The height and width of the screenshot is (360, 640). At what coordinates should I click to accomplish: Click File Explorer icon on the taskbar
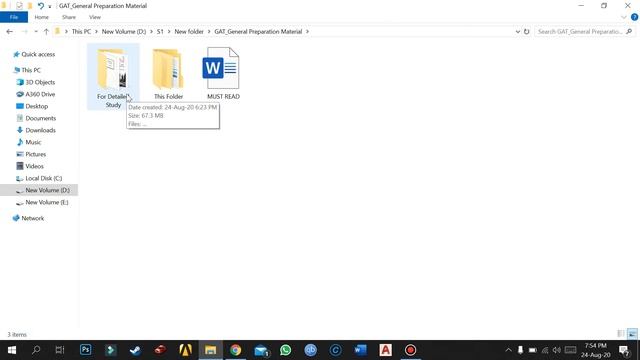pos(211,350)
